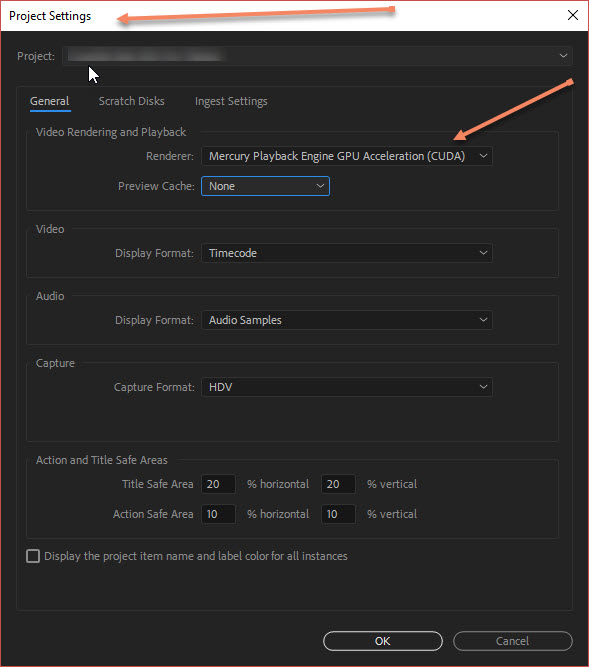Confirm settings with the OK button
The height and width of the screenshot is (667, 589).
(383, 641)
